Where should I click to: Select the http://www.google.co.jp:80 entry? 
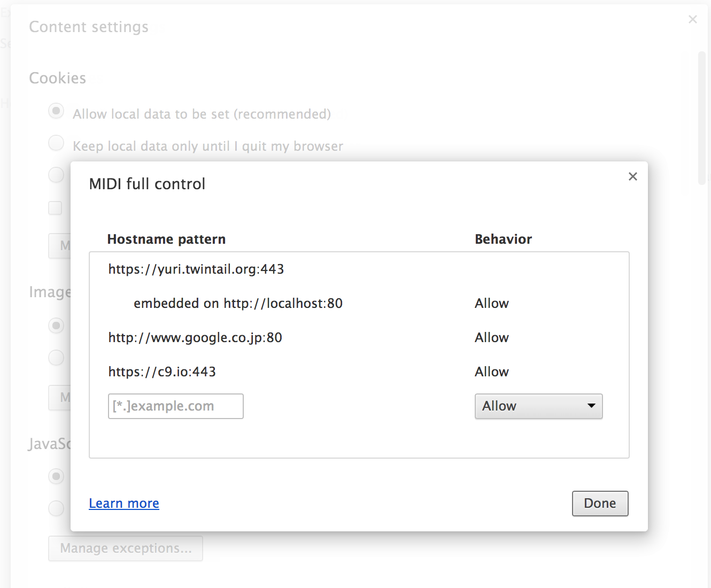point(195,337)
